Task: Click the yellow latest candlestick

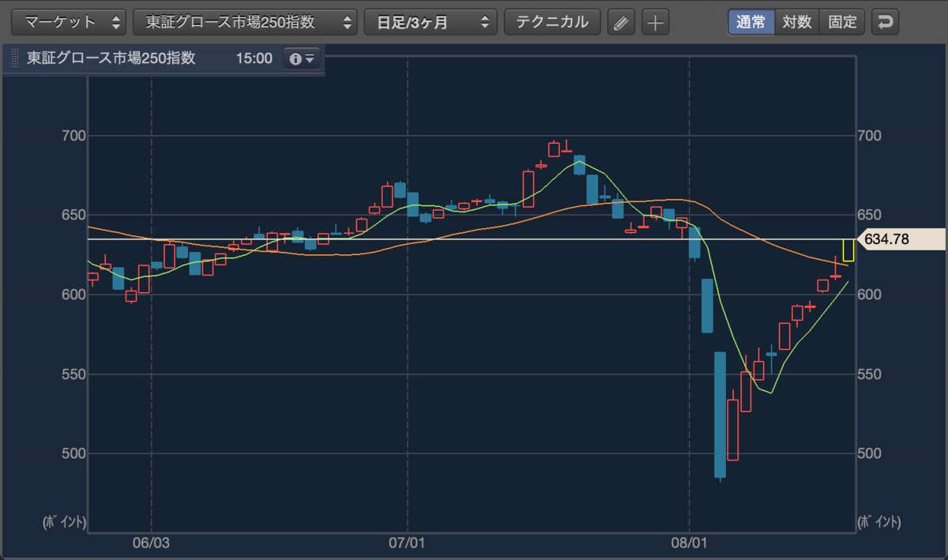Action: pos(848,250)
